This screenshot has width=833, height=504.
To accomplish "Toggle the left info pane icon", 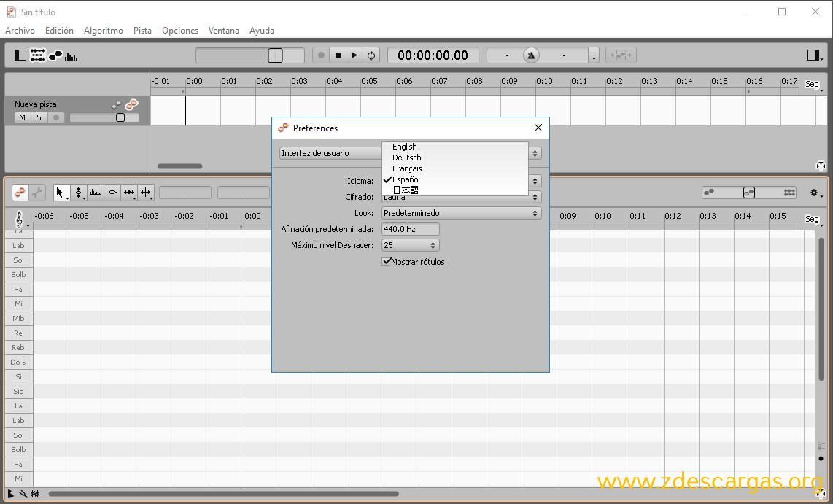I will point(20,55).
